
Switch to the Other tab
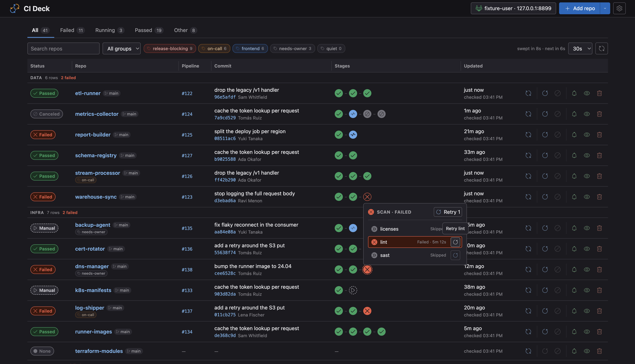point(185,30)
